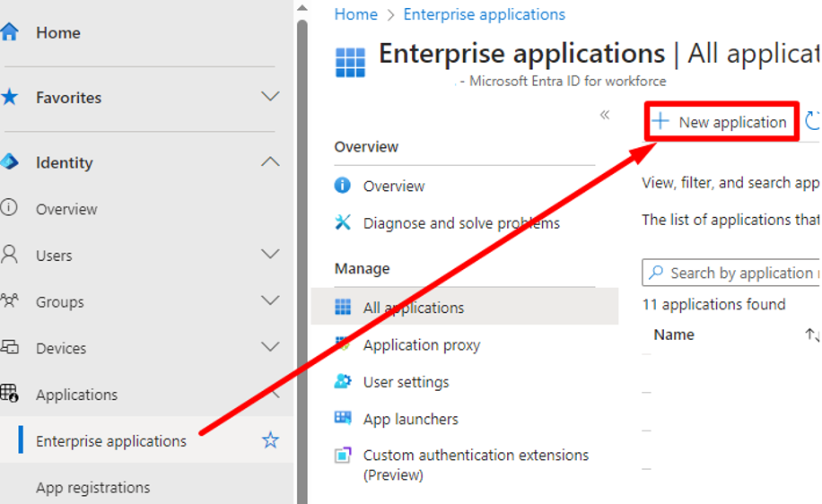Click the Application proxy icon
This screenshot has height=504, width=822.
pyautogui.click(x=343, y=344)
